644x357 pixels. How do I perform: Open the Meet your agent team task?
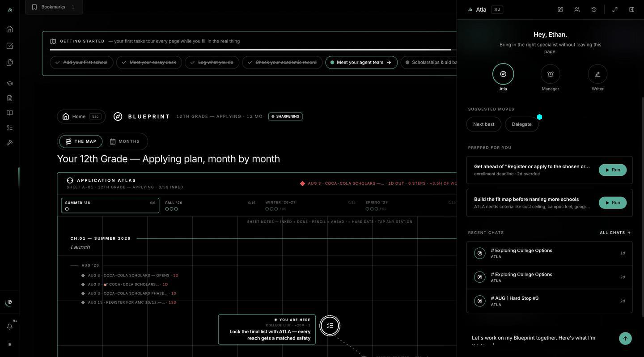361,63
